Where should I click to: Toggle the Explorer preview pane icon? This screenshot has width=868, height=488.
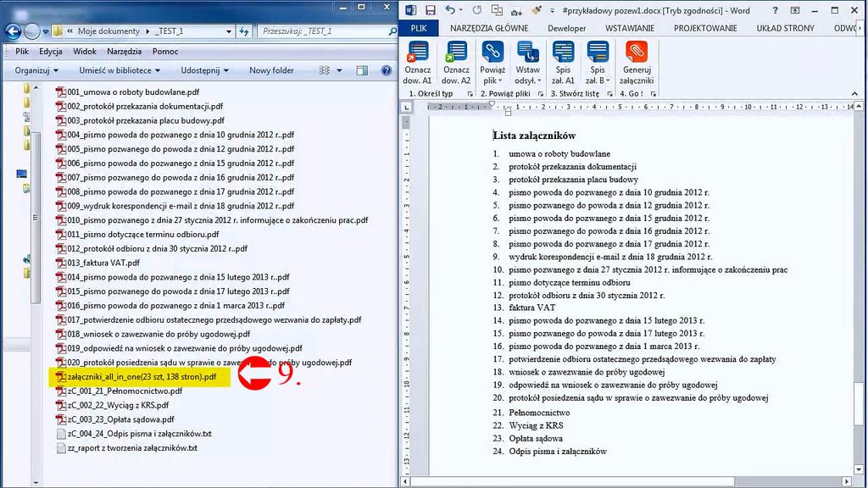click(362, 70)
